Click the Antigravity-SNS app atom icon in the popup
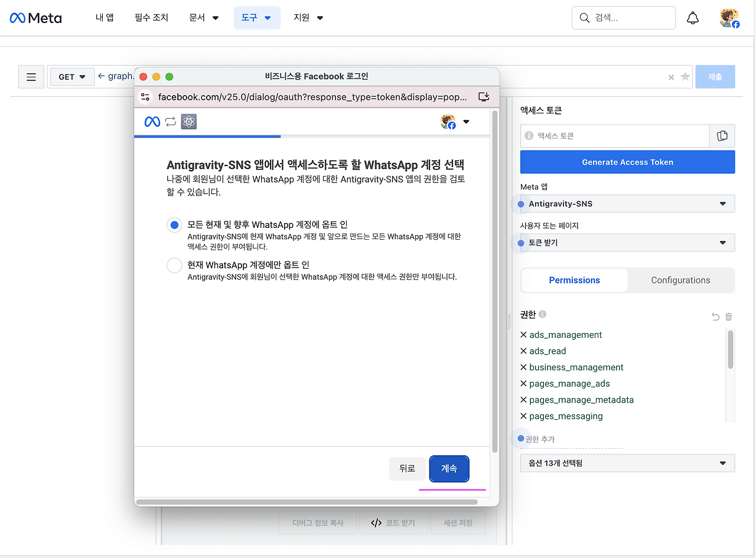Image resolution: width=756 pixels, height=558 pixels. pos(188,122)
